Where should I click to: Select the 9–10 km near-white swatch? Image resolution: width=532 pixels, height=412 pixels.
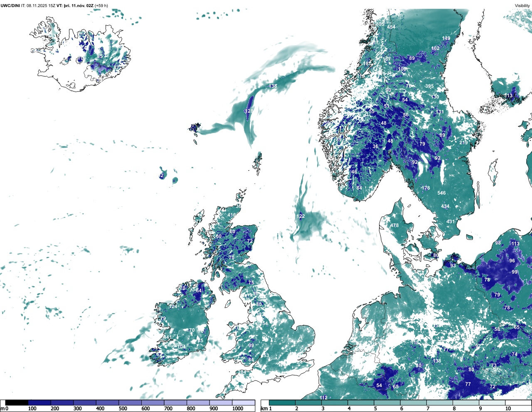[x=493, y=402]
